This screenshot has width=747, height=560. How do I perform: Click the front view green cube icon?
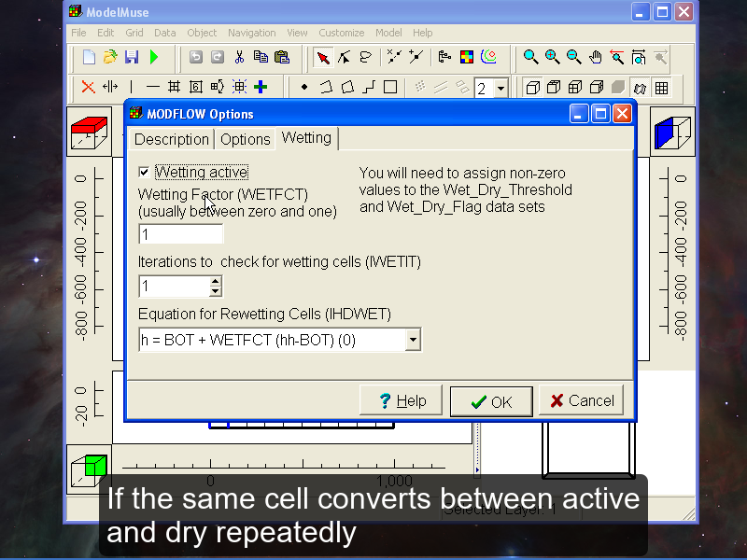click(89, 469)
